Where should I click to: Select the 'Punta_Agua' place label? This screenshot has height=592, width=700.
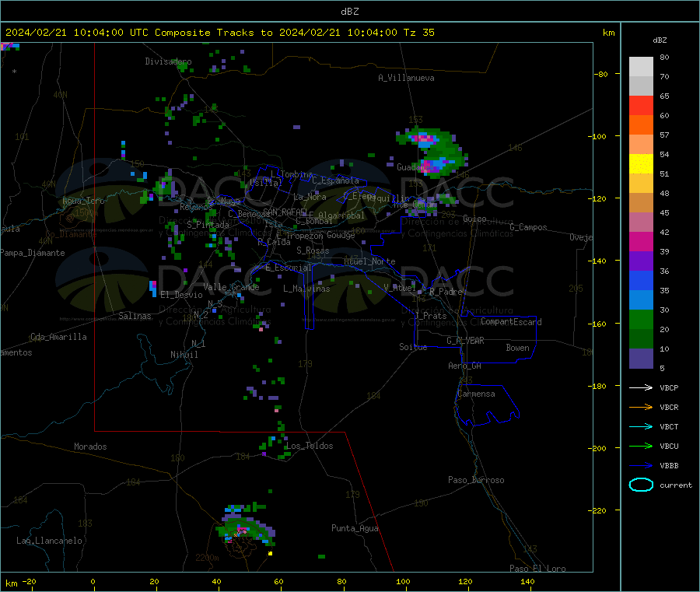355,528
